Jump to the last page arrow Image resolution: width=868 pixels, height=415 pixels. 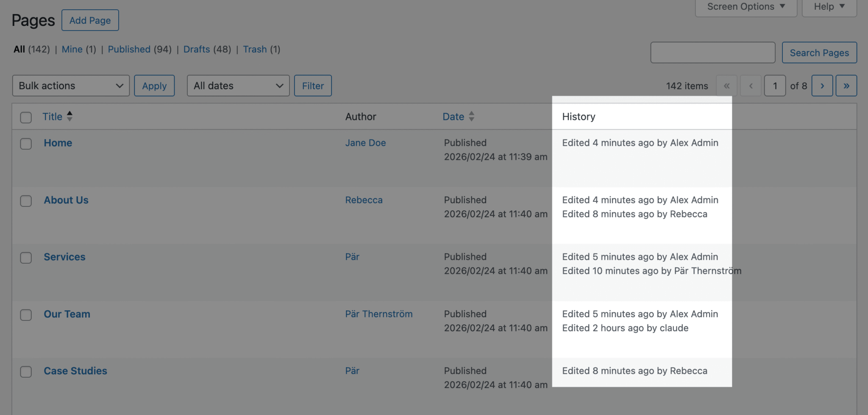pyautogui.click(x=846, y=86)
